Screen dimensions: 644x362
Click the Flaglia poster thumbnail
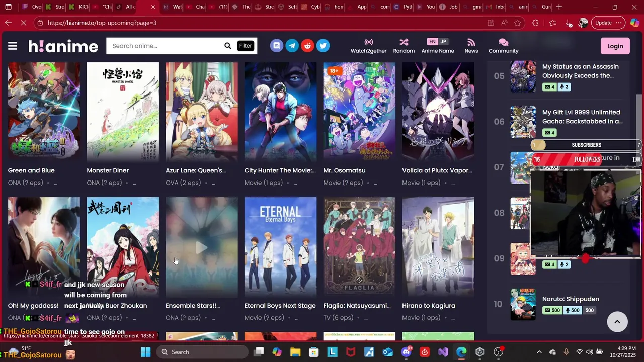(x=359, y=247)
